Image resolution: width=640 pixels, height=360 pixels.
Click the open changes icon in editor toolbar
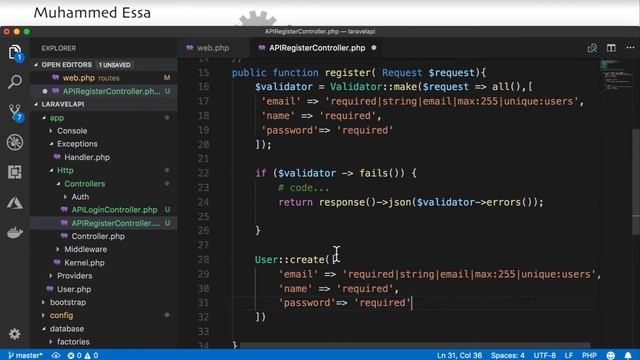(x=592, y=48)
